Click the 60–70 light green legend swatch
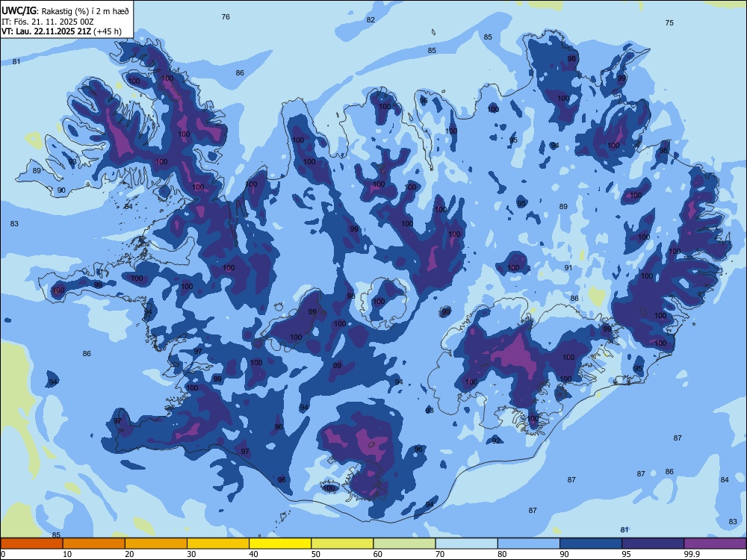Image resolution: width=747 pixels, height=560 pixels. tap(404, 544)
